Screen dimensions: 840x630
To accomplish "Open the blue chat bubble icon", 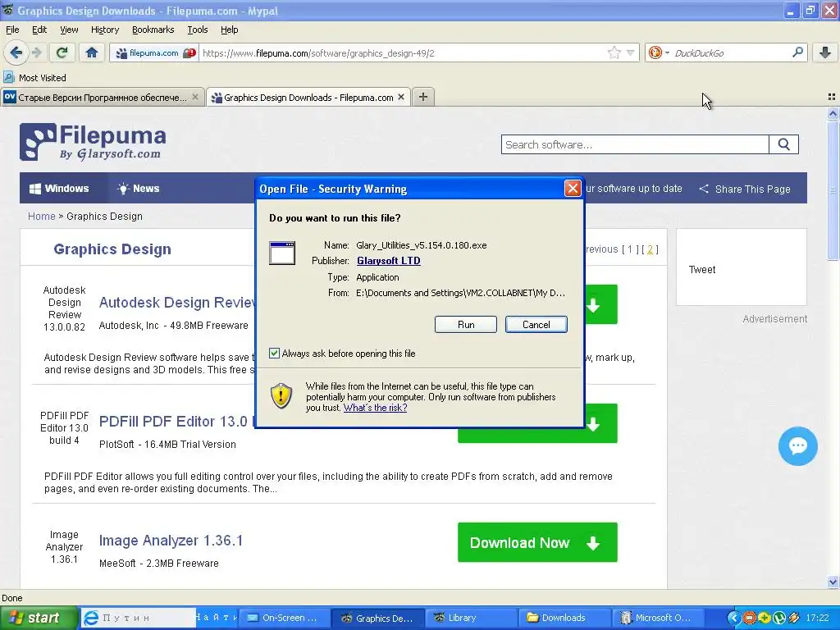I will point(797,446).
